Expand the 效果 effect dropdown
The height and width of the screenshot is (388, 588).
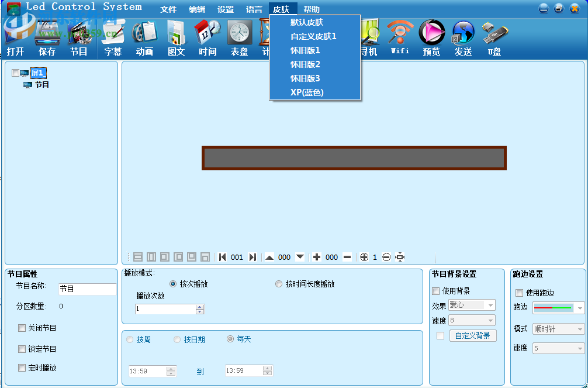[472, 305]
